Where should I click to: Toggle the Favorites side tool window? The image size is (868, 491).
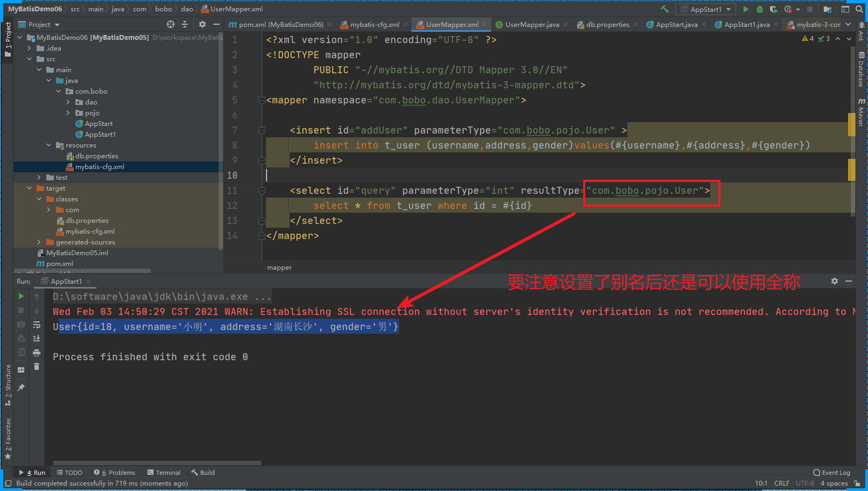coord(8,439)
